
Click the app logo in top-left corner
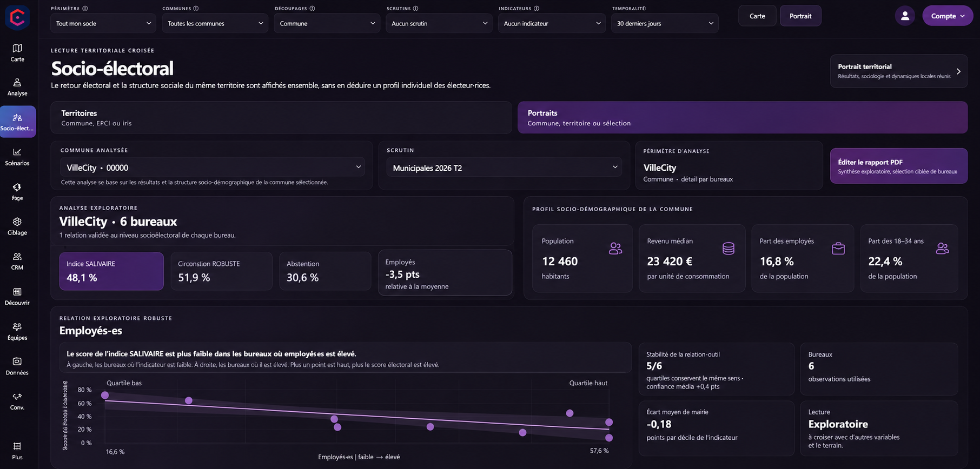coord(17,18)
